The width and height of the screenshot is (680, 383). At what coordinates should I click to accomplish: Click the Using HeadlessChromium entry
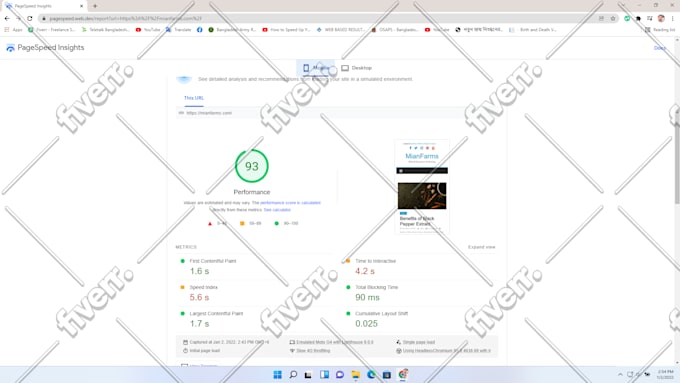pyautogui.click(x=443, y=350)
